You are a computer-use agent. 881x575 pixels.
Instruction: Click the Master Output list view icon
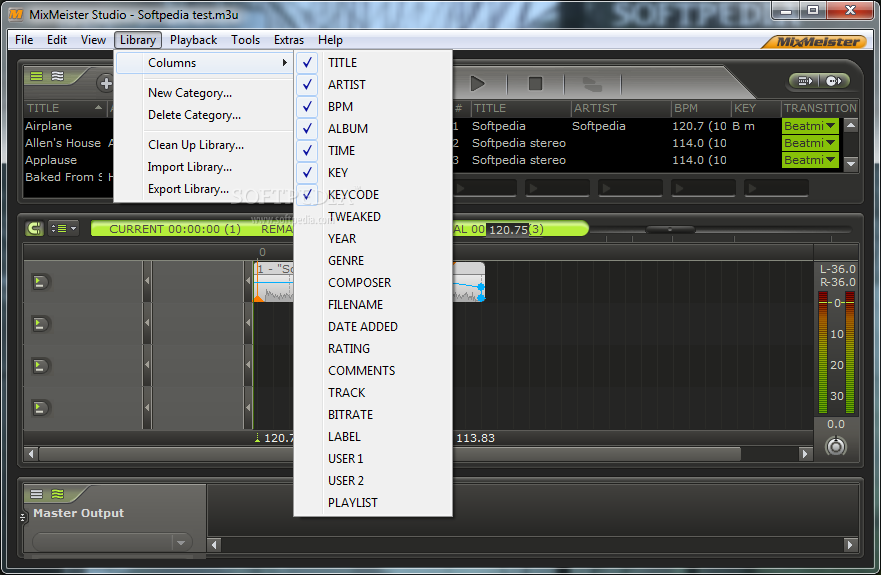37,494
